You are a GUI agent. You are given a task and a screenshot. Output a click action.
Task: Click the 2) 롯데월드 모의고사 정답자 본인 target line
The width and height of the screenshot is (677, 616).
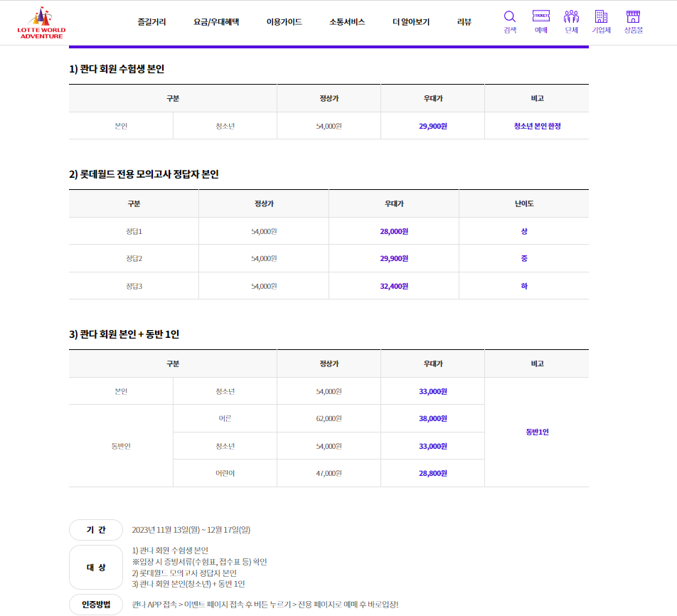(x=184, y=573)
